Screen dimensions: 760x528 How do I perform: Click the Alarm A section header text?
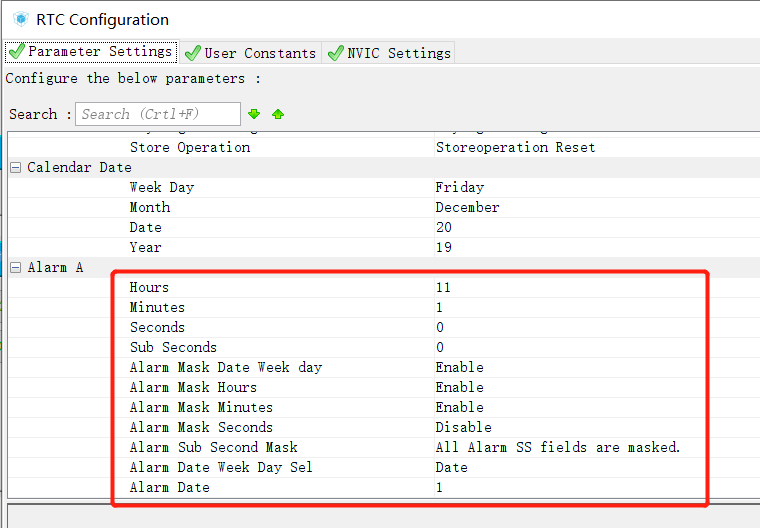tap(55, 268)
